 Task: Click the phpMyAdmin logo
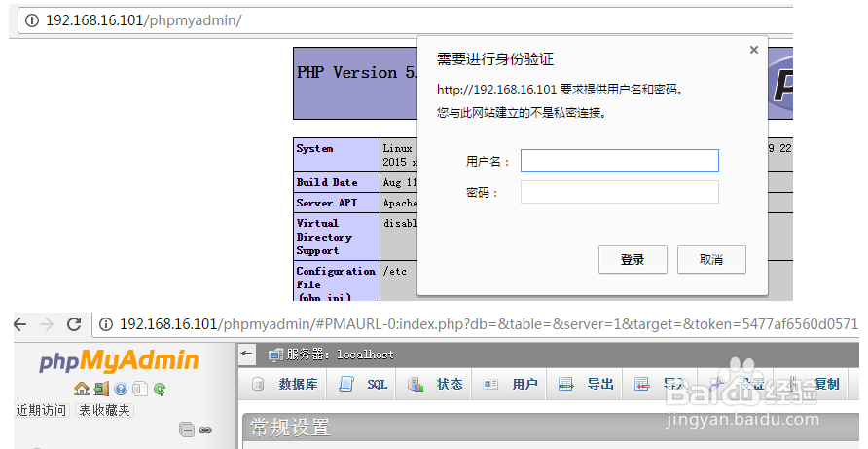click(x=119, y=360)
